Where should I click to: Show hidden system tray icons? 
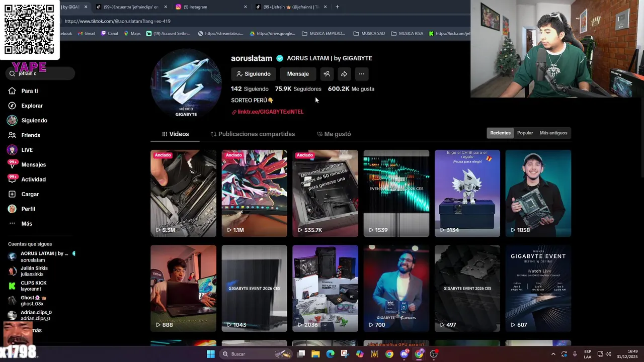(553, 354)
